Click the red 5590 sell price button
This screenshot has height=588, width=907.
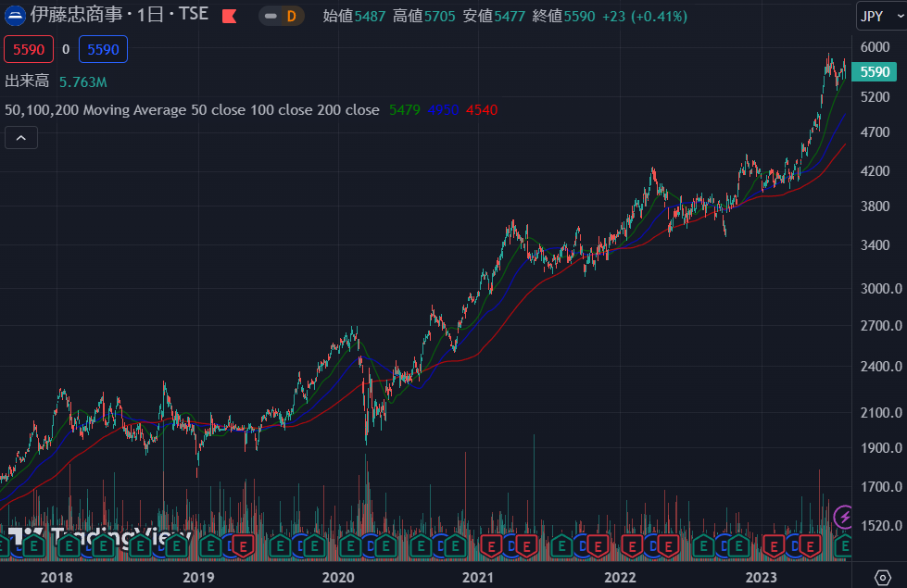(x=29, y=50)
